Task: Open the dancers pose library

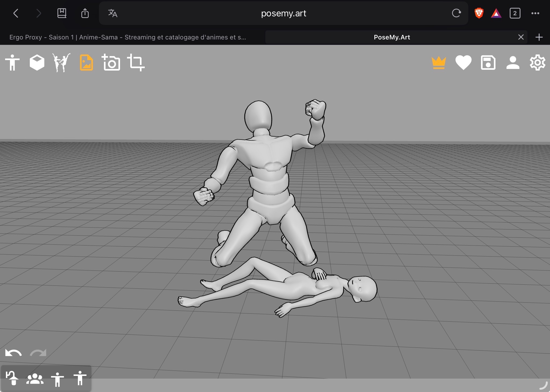Action: [61, 63]
